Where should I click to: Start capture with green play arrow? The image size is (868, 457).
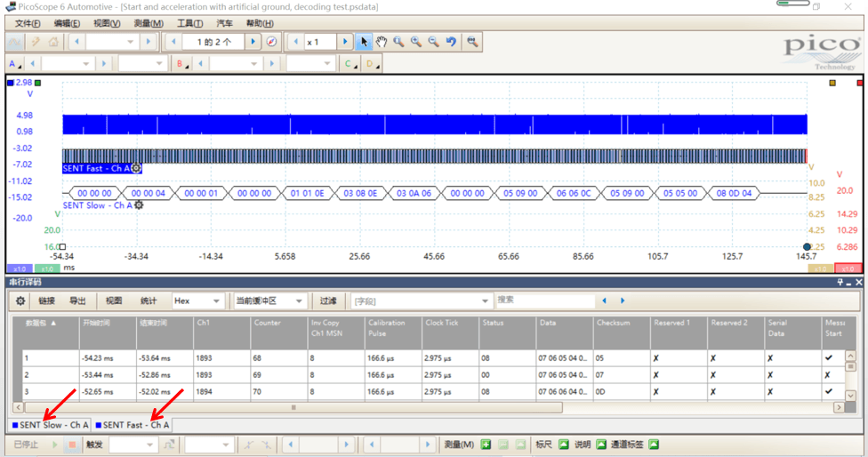55,445
